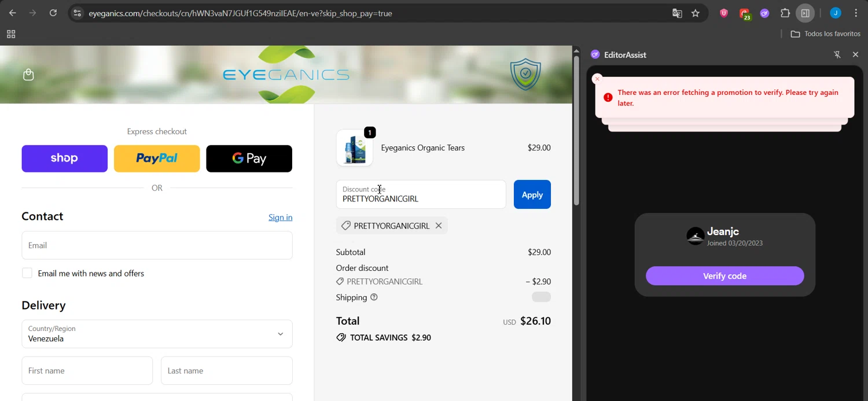Open the Extensions puzzle menu
This screenshot has height=401, width=868.
(785, 13)
